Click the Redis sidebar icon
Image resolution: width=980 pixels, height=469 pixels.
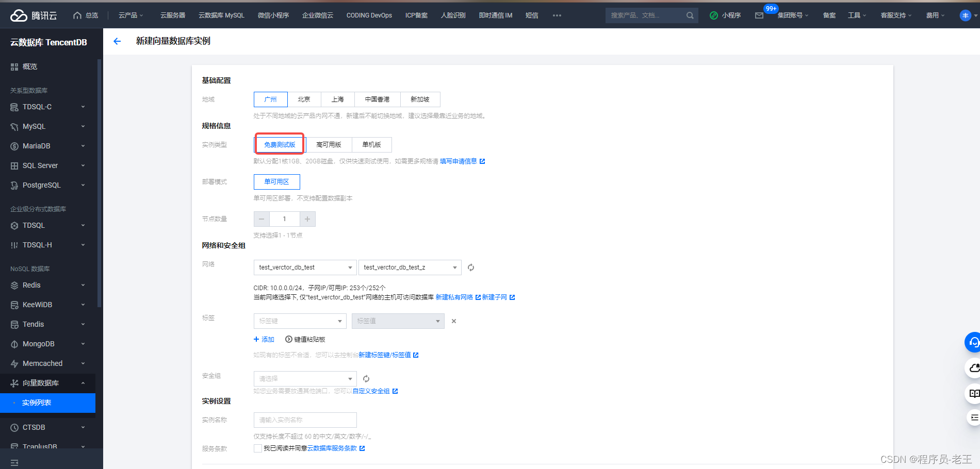14,285
